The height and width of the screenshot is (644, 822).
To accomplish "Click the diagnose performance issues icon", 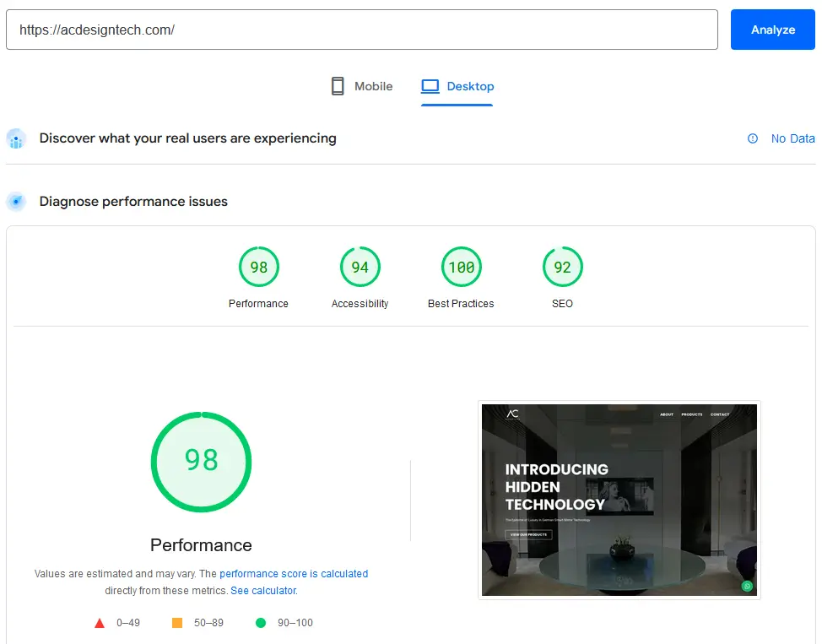I will [16, 202].
